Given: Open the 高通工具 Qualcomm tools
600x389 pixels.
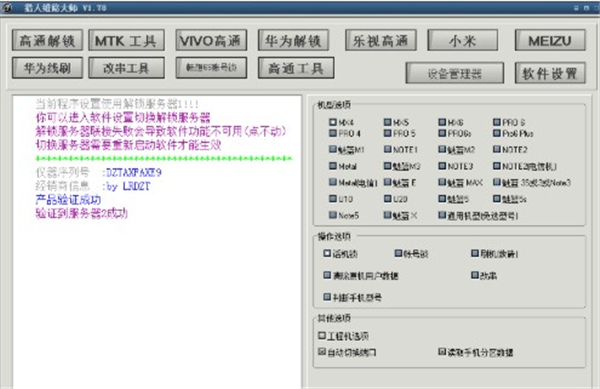Looking at the screenshot, I should (296, 68).
